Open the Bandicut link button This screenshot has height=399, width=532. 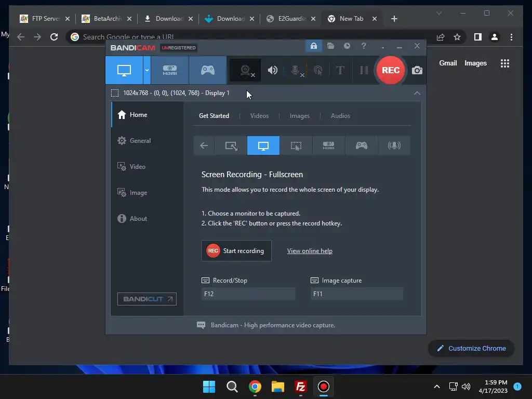147,299
